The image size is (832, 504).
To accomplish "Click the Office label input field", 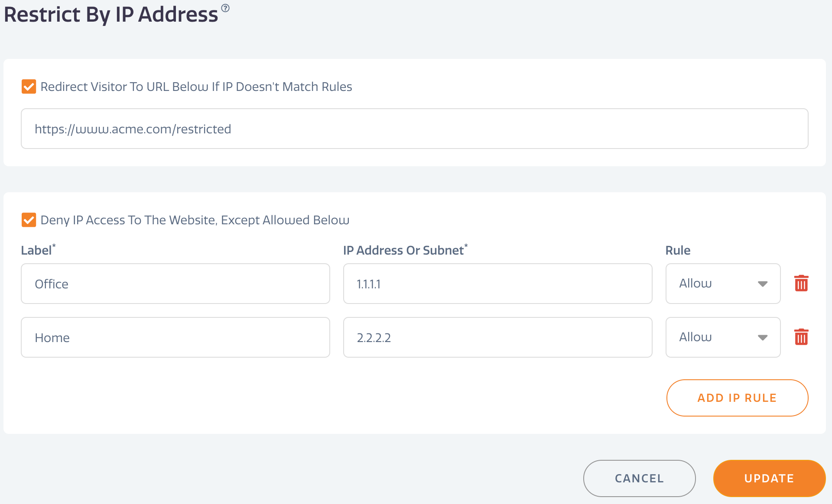I will click(176, 284).
